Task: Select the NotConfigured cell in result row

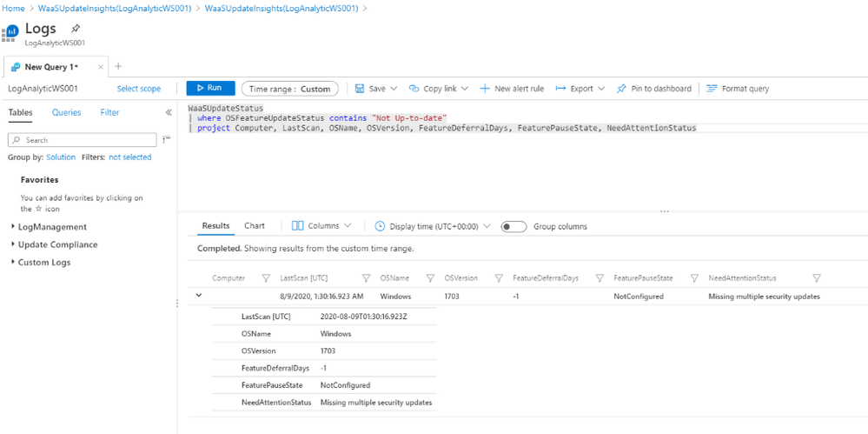Action: [x=639, y=297]
